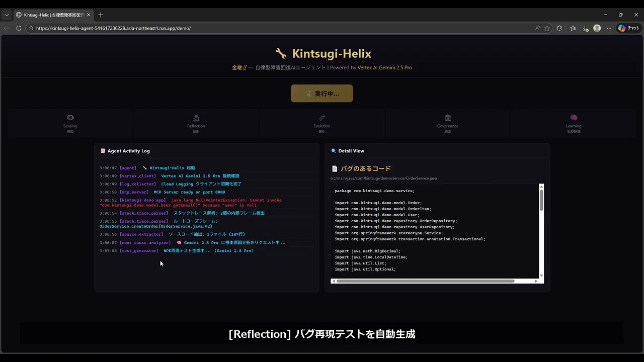Click the address bar URL field
644x362 pixels.
[x=282, y=28]
